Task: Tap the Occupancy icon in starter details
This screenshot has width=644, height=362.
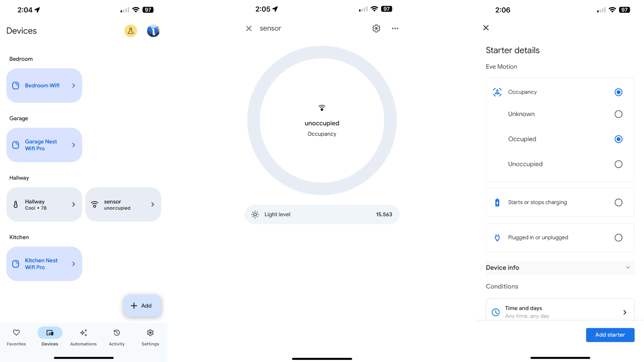Action: coord(497,92)
